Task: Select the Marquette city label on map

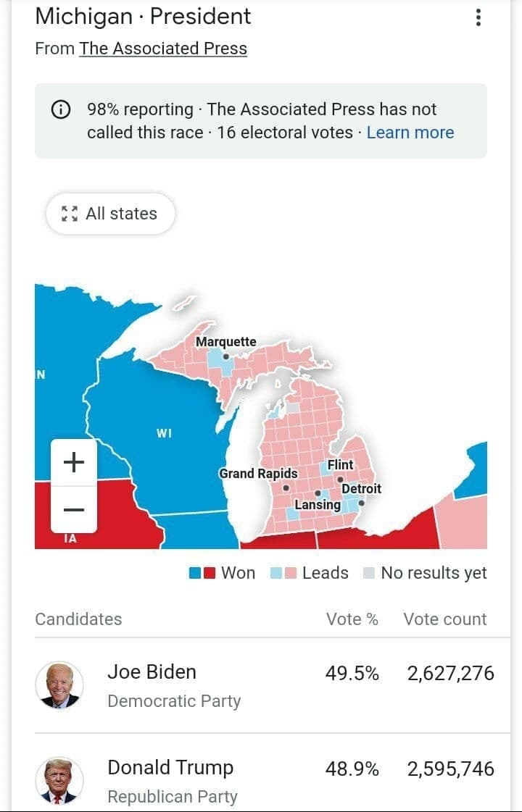Action: click(x=225, y=342)
